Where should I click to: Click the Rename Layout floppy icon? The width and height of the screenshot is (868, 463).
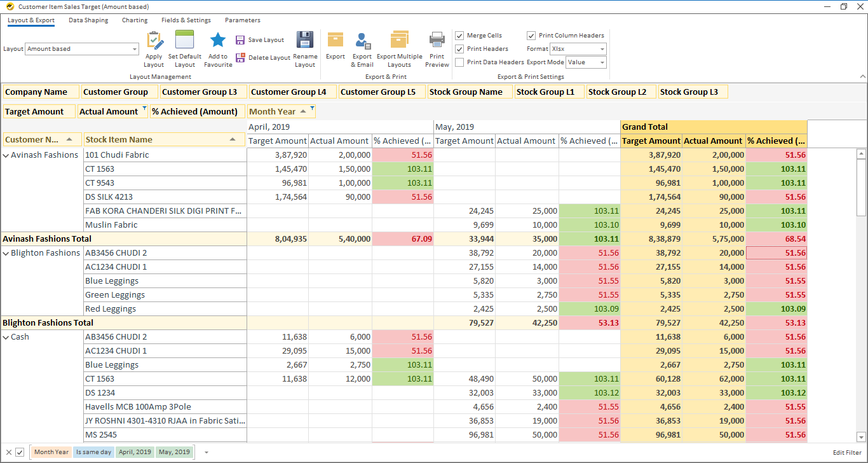coord(305,41)
